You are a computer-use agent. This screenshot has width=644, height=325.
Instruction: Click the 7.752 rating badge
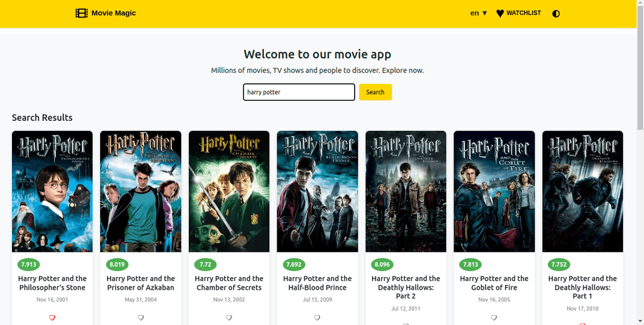coord(559,265)
